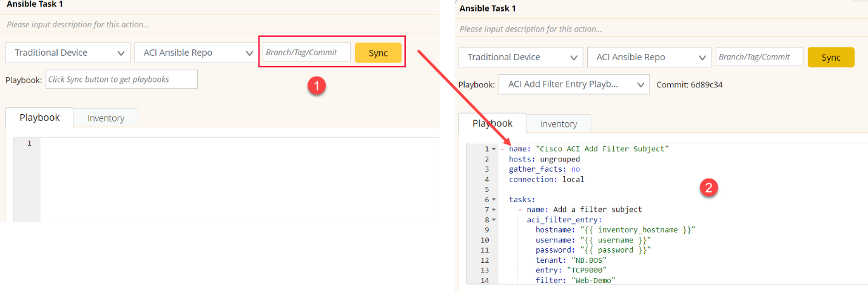This screenshot has height=292, width=868.
Task: Click line 1 of the empty playbook editor
Action: click(x=237, y=143)
